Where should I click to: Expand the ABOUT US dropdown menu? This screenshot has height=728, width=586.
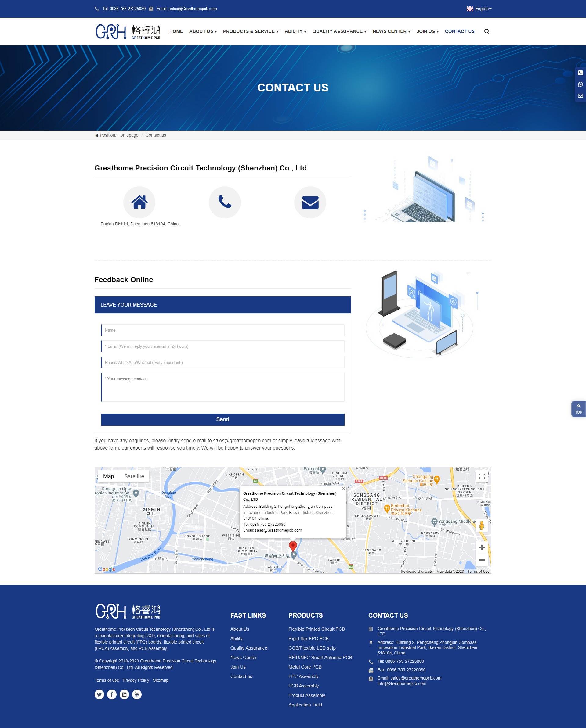(203, 31)
